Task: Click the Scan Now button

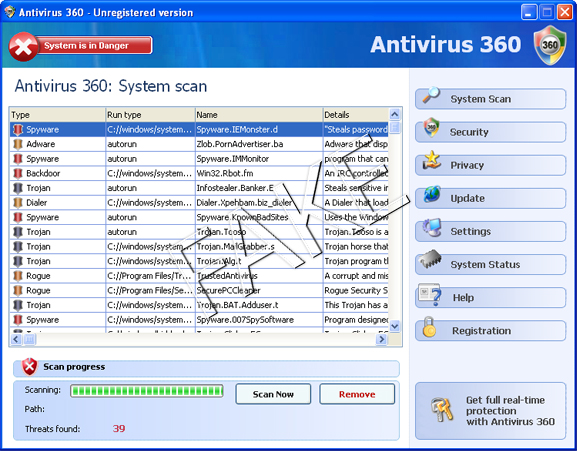Action: coord(273,394)
